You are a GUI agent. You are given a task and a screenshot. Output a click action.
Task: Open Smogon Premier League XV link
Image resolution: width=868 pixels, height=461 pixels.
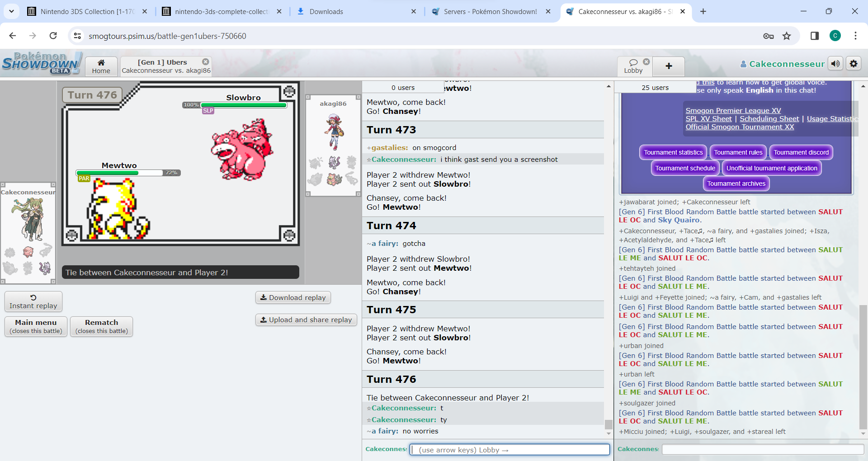[733, 111]
